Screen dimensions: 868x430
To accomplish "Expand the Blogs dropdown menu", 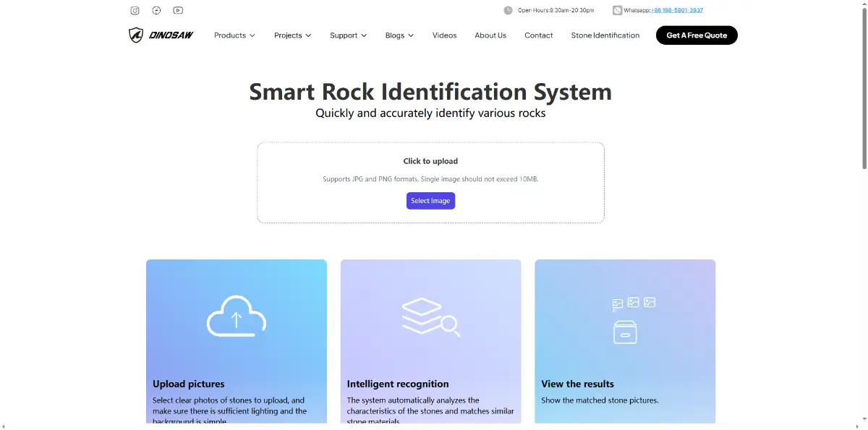I will (399, 35).
